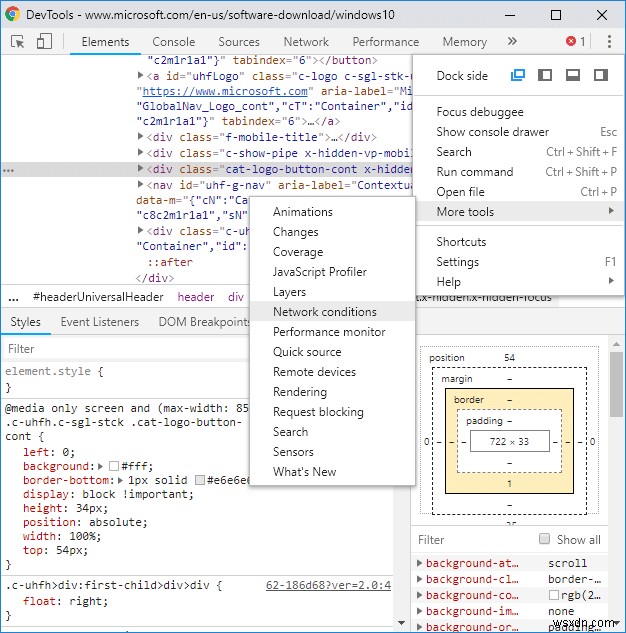Click the Styles Filter input field
The image size is (626, 633).
(x=120, y=349)
